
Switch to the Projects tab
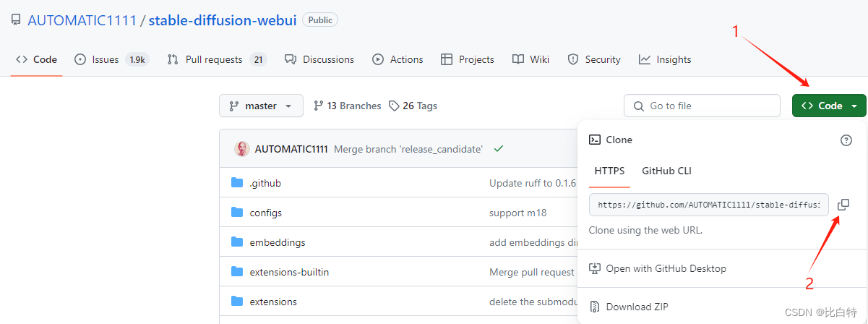coord(468,59)
